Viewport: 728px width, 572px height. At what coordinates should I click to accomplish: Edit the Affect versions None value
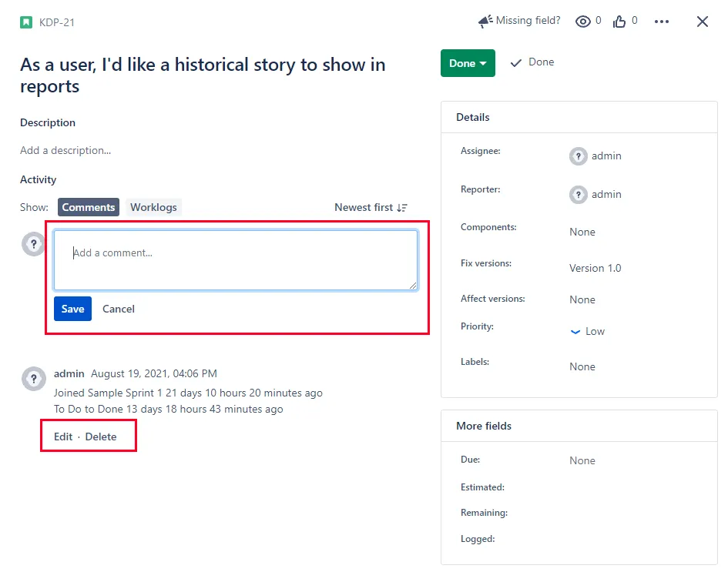click(582, 299)
